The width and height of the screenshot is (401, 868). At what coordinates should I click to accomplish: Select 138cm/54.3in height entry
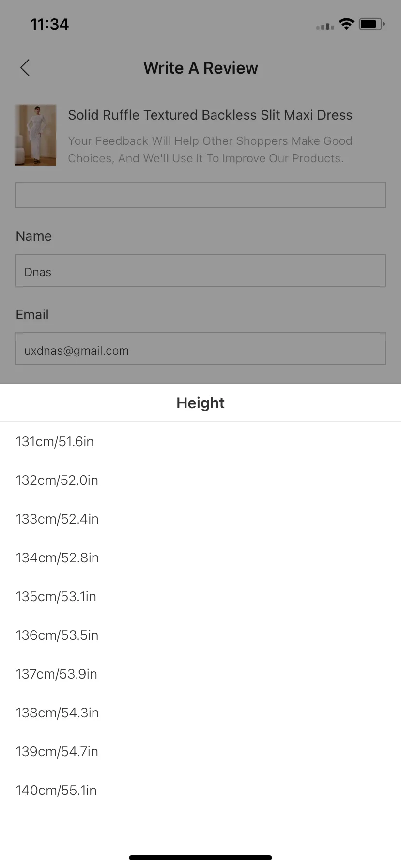[x=200, y=713]
